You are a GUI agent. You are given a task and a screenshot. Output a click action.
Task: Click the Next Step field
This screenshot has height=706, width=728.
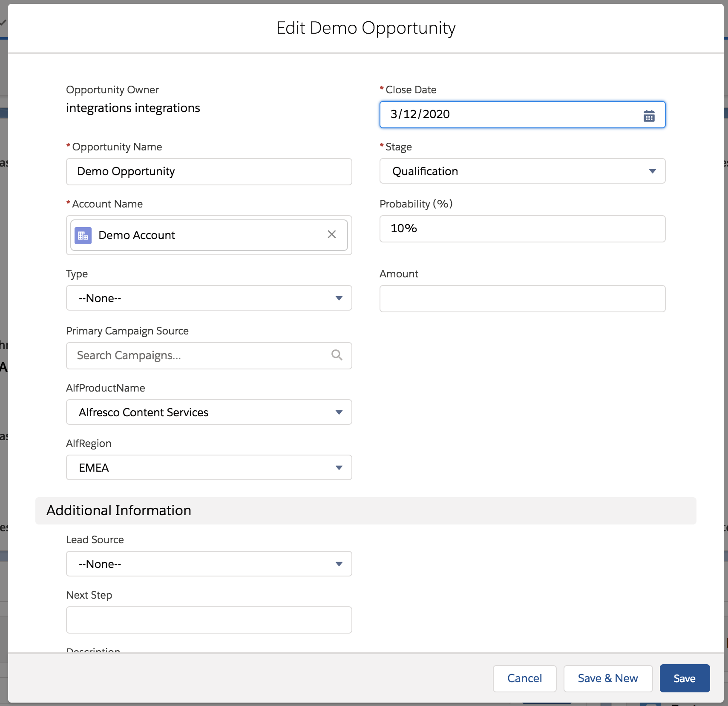(x=209, y=620)
